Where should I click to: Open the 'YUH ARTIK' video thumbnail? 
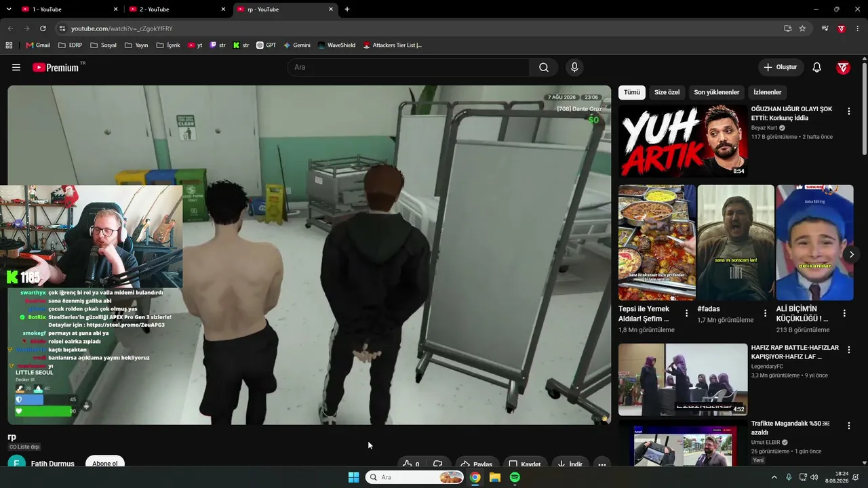683,141
